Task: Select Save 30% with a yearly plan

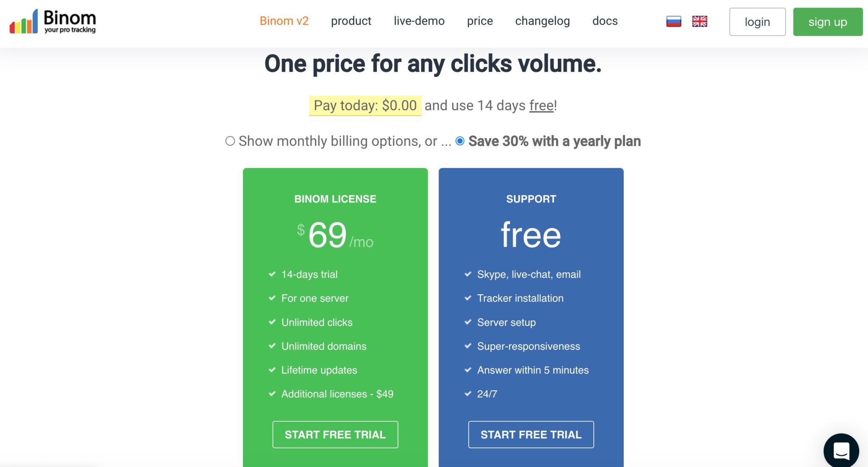Action: click(x=459, y=141)
